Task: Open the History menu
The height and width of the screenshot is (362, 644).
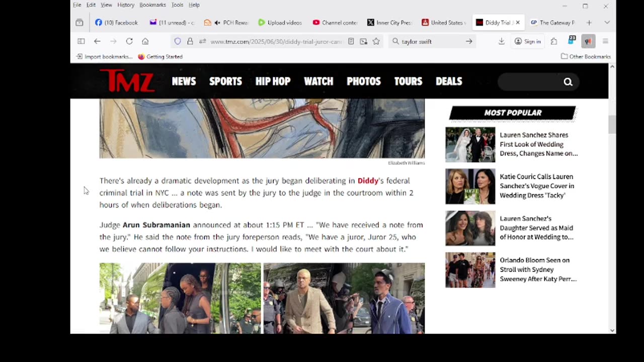Action: (126, 5)
